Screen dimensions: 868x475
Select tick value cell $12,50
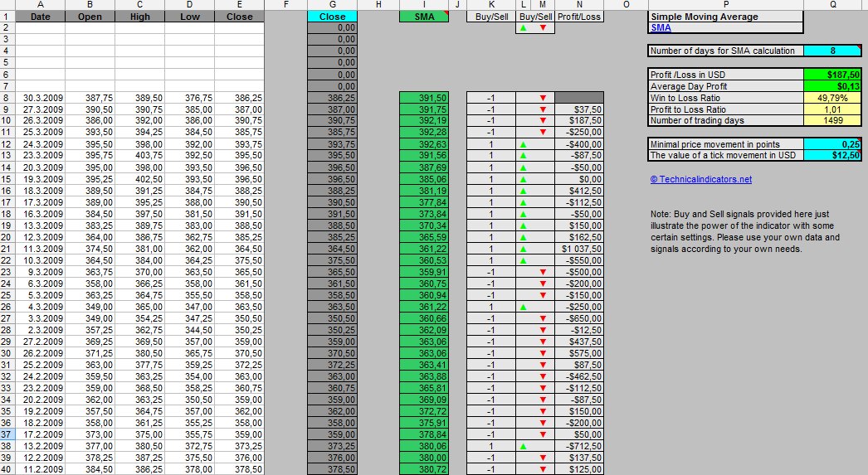[832, 155]
